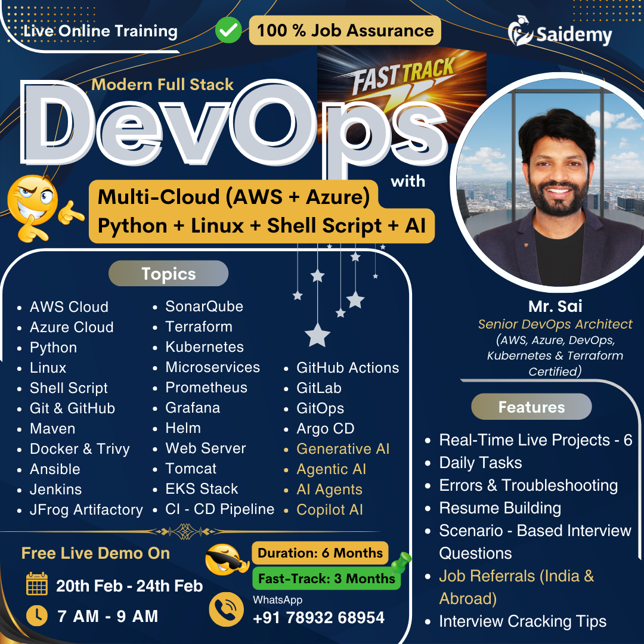The width and height of the screenshot is (644, 644).
Task: Click the AI Agents topic
Action: pyautogui.click(x=329, y=489)
